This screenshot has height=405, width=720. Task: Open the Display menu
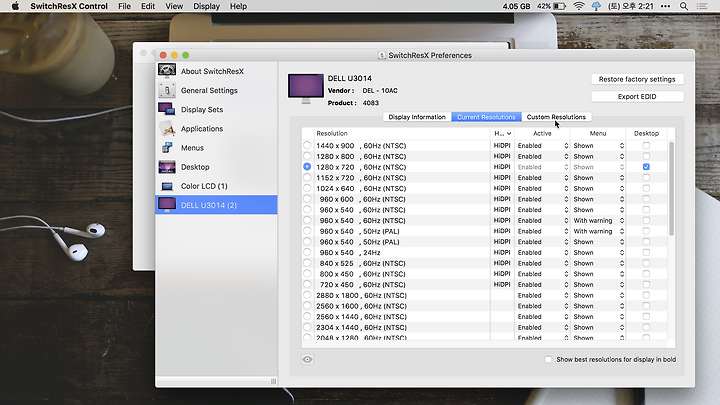coord(206,6)
